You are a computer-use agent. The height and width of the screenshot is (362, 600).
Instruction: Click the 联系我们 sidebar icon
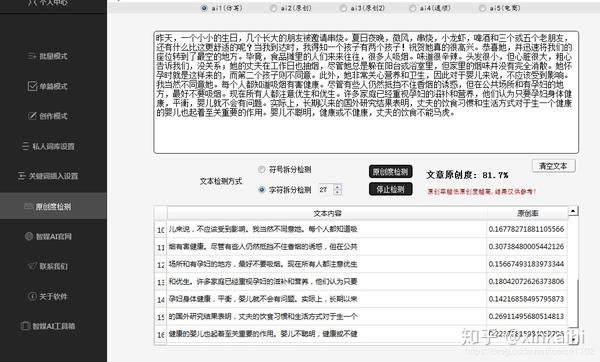point(33,266)
